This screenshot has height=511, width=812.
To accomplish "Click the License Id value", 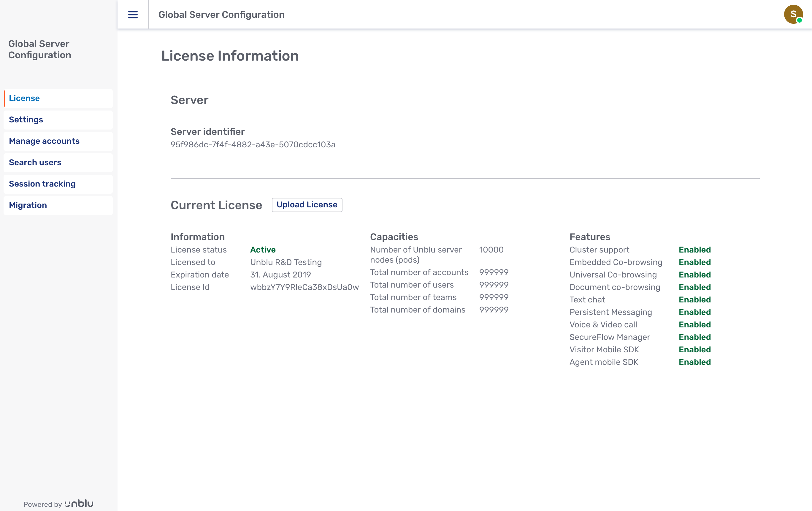I will click(x=304, y=287).
